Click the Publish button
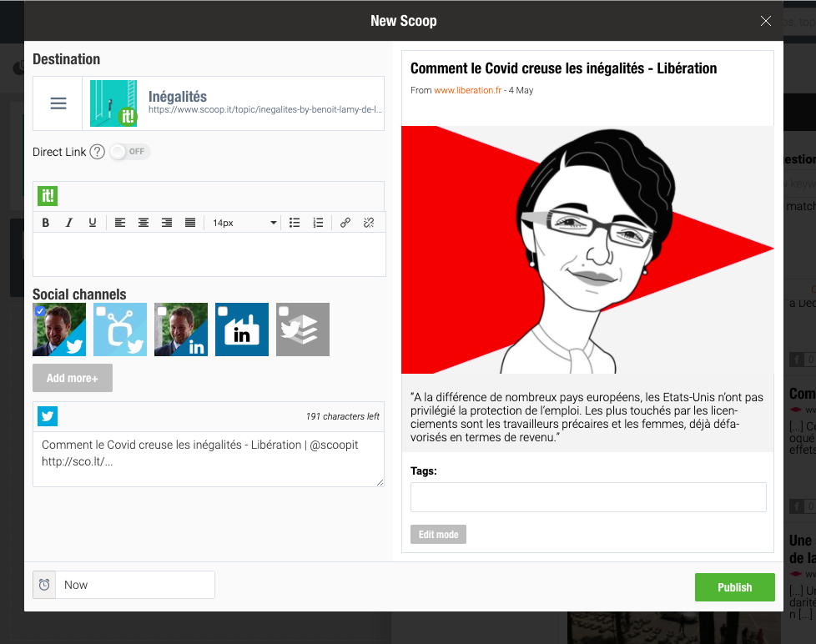The width and height of the screenshot is (816, 644). [x=735, y=587]
